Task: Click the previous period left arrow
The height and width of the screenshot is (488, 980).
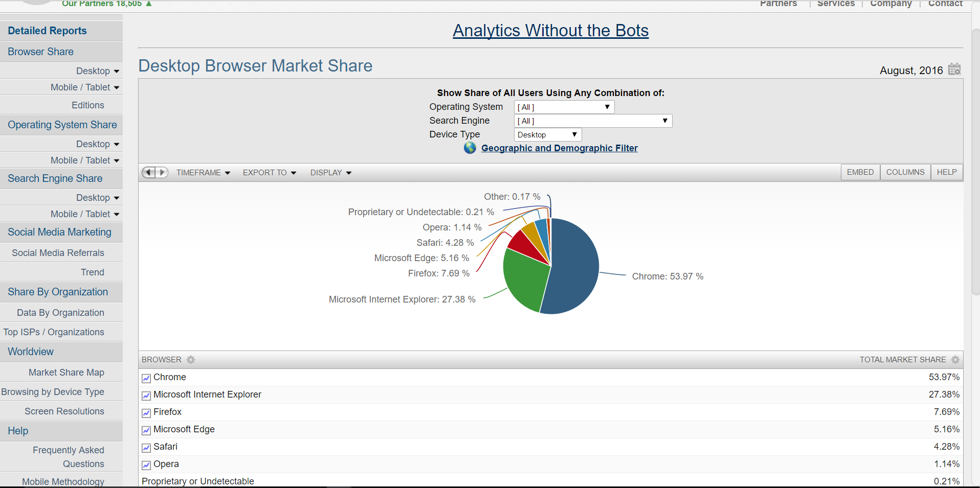Action: [x=148, y=172]
